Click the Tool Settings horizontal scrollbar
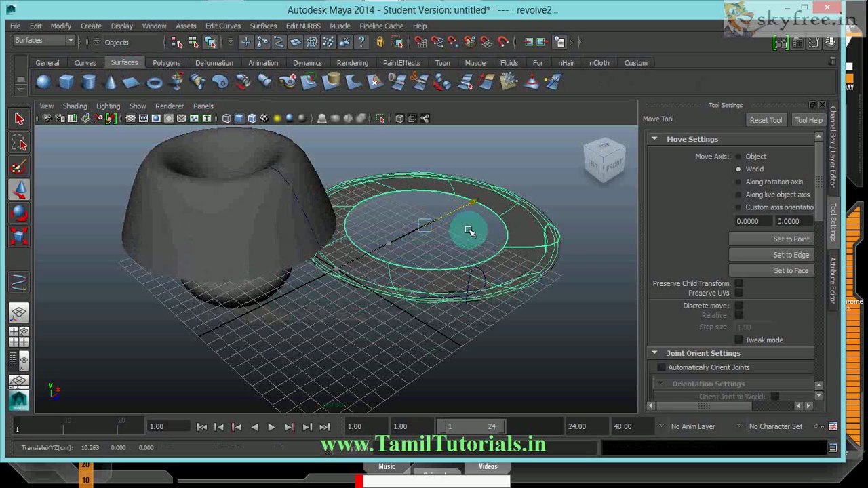868x488 pixels. (704, 406)
